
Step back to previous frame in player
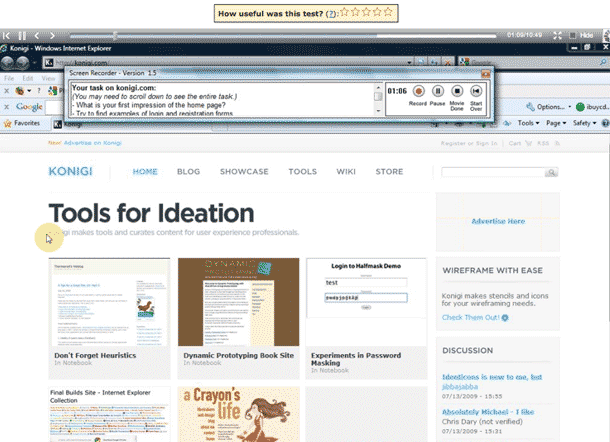(x=37, y=36)
